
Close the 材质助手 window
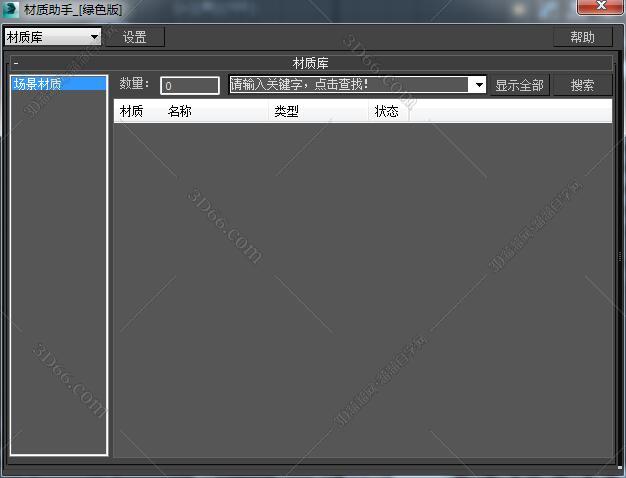pyautogui.click(x=601, y=8)
